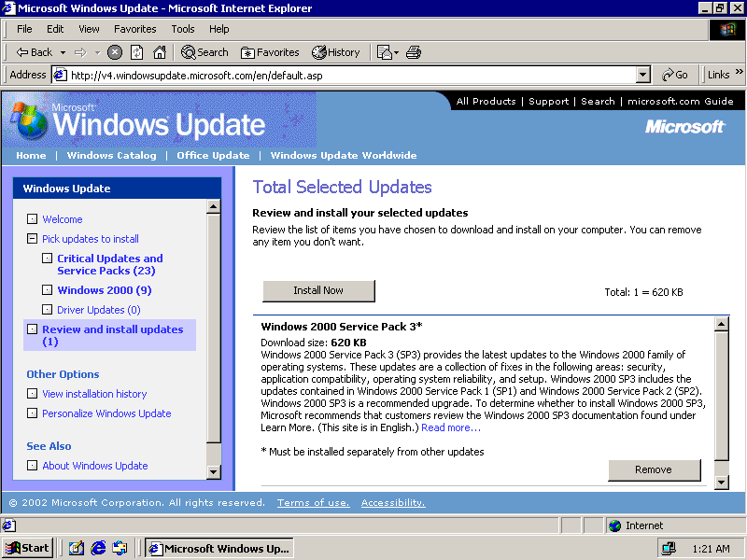Open the Read more link
The height and width of the screenshot is (560, 747).
tap(450, 427)
